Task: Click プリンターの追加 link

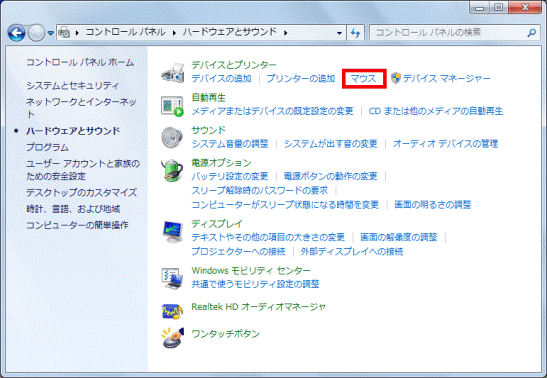Action: click(301, 78)
